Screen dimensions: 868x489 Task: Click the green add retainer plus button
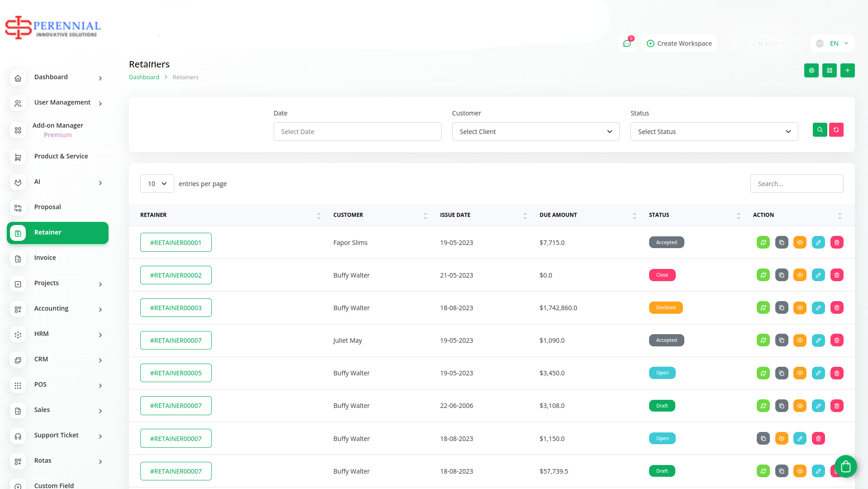pos(847,71)
